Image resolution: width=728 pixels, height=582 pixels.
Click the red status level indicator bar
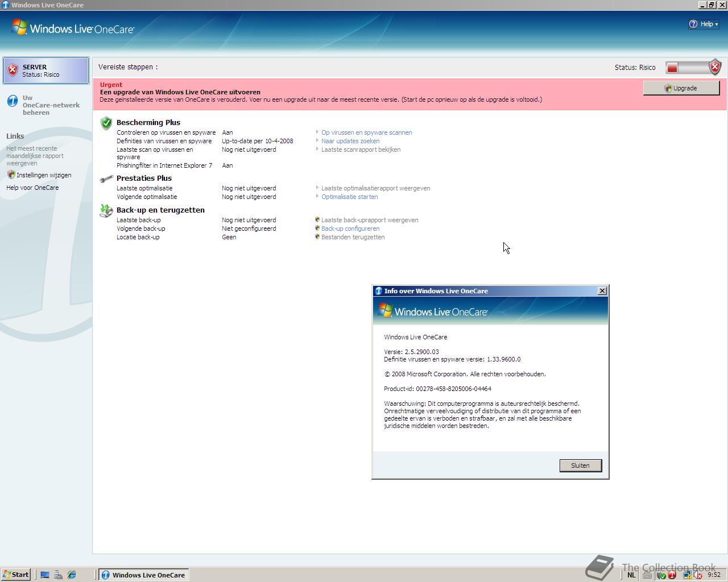pos(672,68)
